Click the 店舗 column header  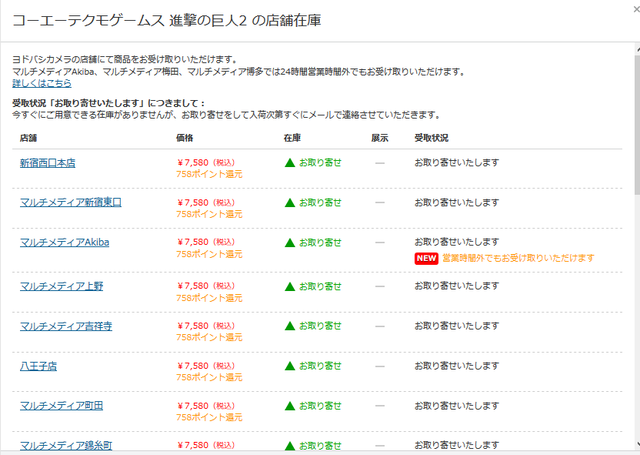coord(28,138)
